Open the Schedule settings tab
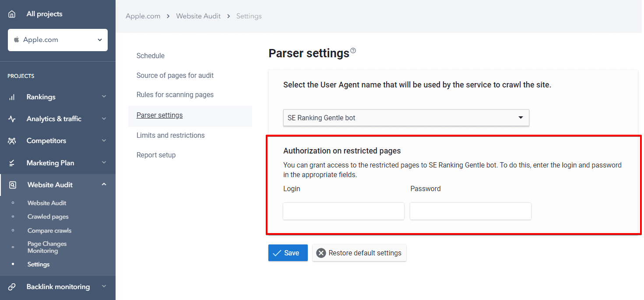Viewport: 644px width, 300px height. tap(151, 56)
